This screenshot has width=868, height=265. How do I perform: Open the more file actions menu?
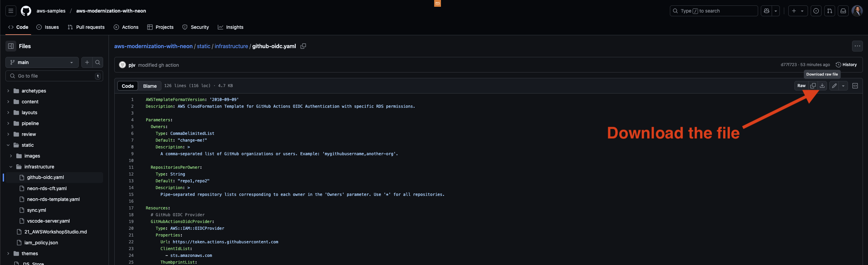pyautogui.click(x=857, y=46)
